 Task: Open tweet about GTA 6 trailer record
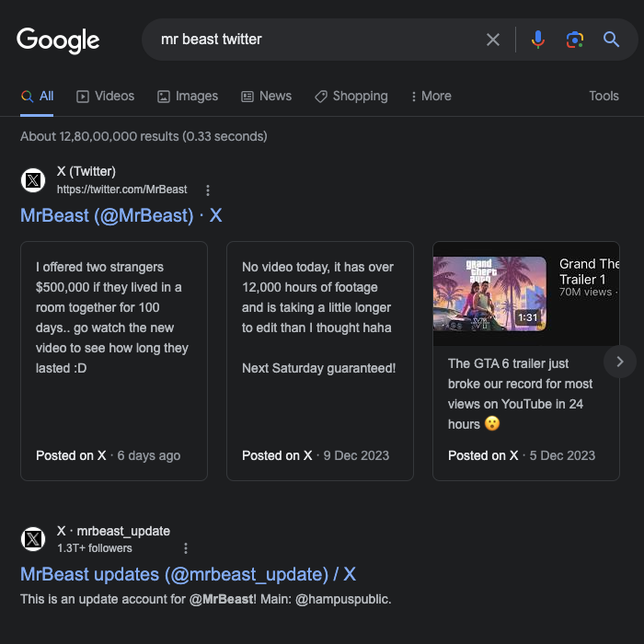pyautogui.click(x=520, y=394)
